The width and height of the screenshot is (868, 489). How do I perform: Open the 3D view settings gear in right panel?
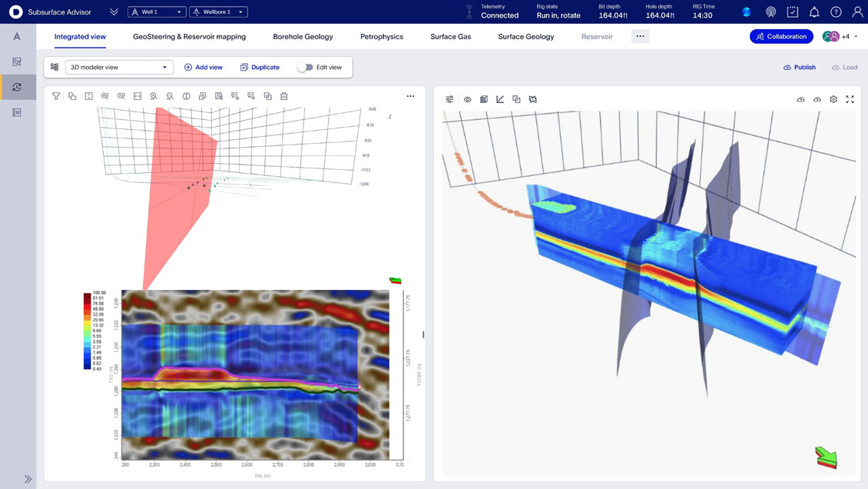834,99
